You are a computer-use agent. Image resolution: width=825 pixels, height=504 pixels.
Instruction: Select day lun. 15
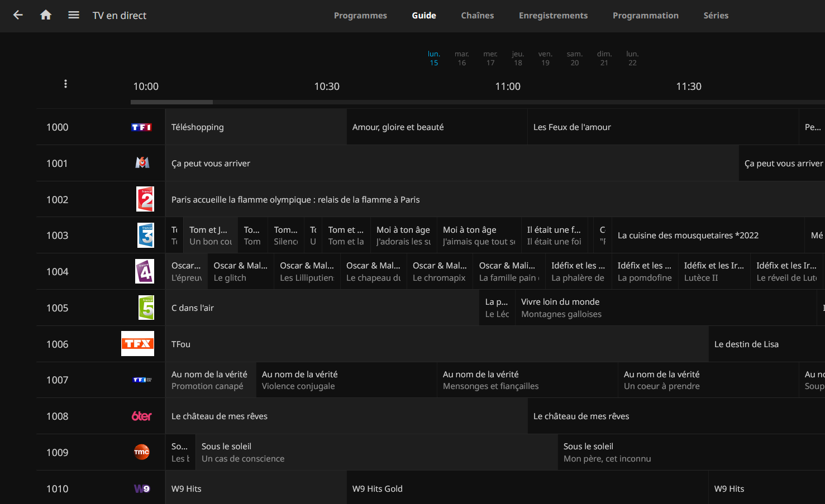click(x=434, y=58)
